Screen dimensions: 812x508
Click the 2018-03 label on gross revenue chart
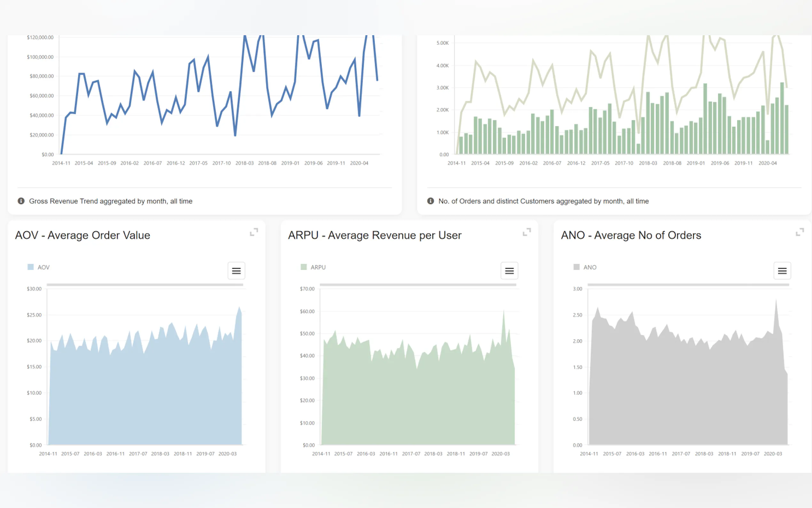click(244, 163)
